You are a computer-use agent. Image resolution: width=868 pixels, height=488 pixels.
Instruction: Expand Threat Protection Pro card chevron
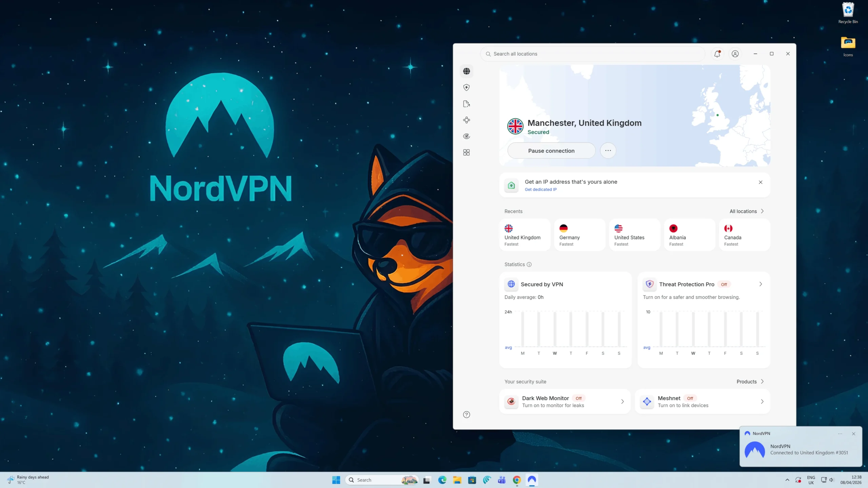point(761,284)
